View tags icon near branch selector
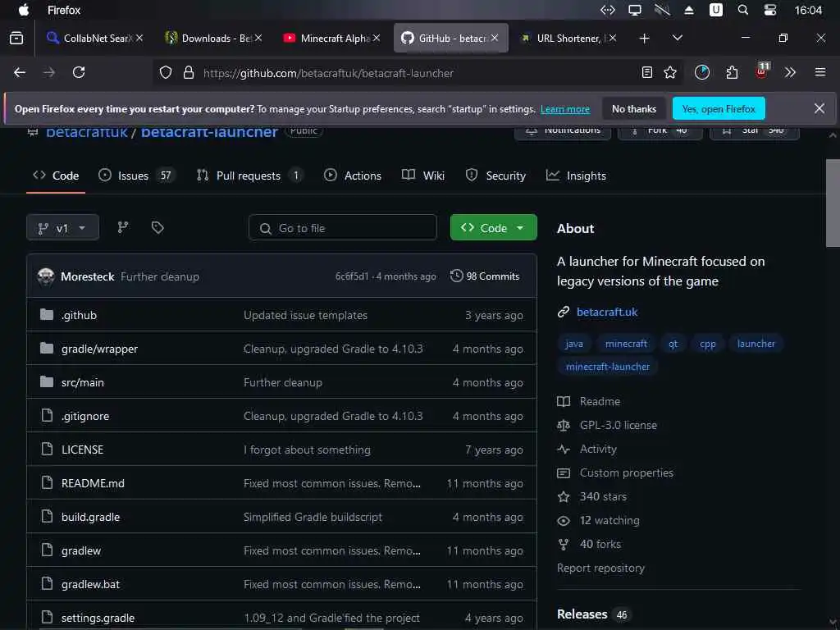This screenshot has height=630, width=840. click(x=157, y=228)
